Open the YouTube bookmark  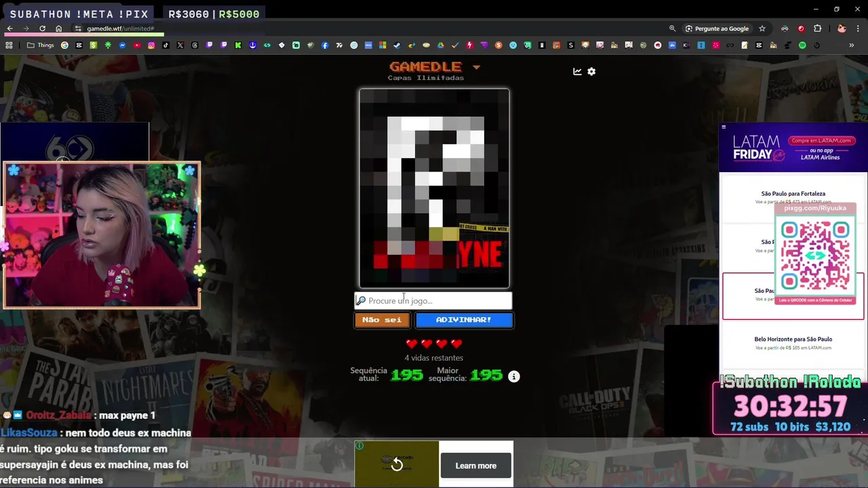pos(137,45)
